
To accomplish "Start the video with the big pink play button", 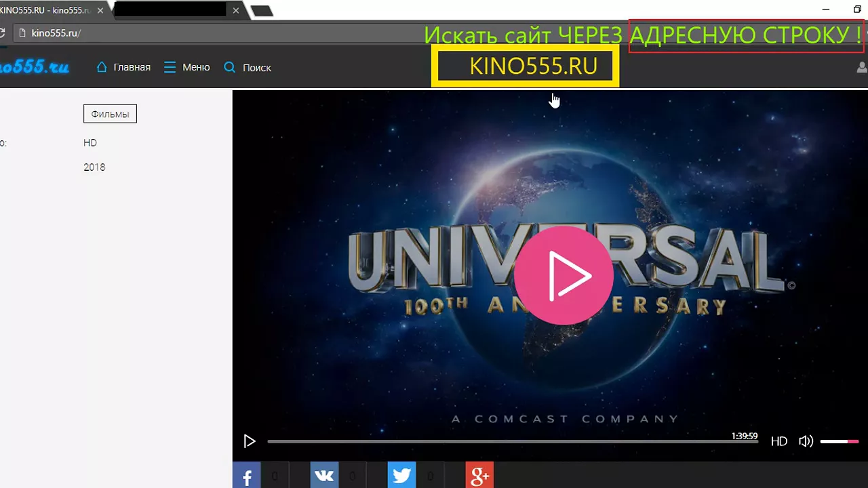I will [x=564, y=276].
